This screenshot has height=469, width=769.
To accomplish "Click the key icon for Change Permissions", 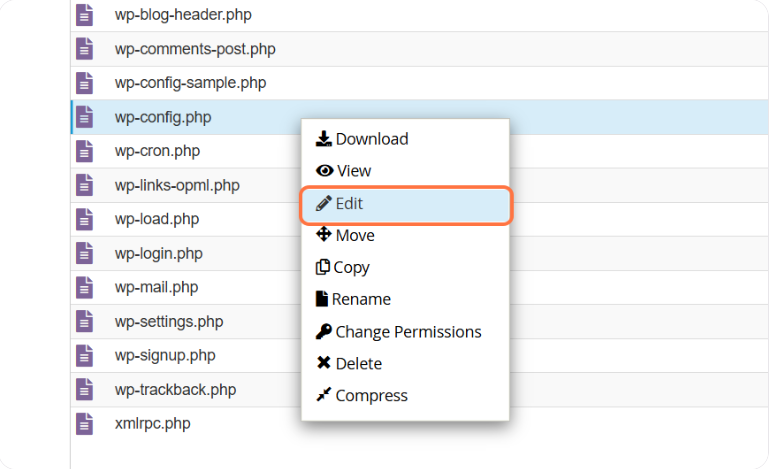I will tap(323, 331).
